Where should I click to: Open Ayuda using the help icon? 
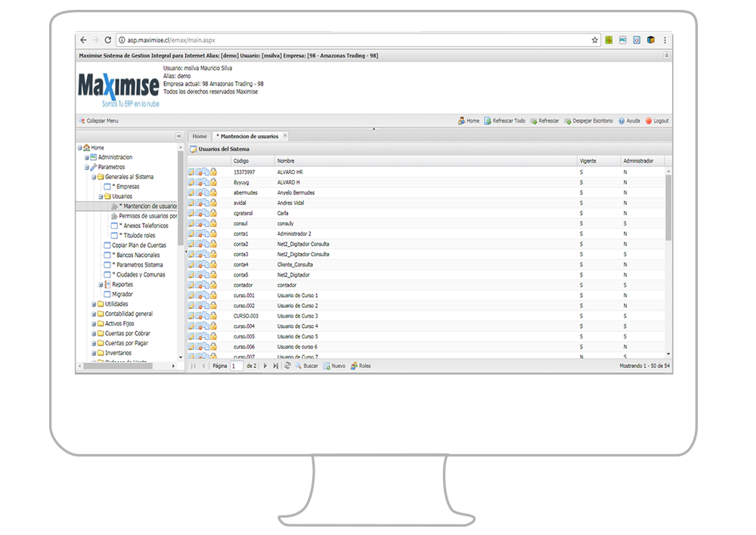click(620, 121)
